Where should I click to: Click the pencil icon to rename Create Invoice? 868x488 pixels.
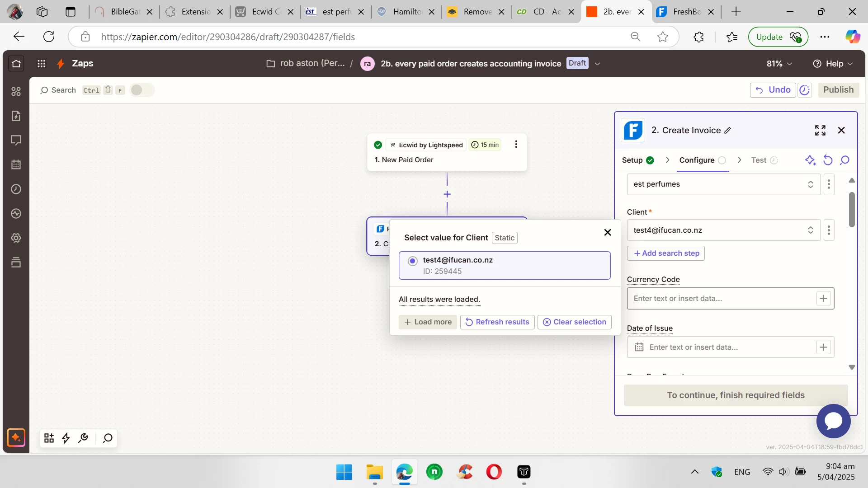tap(728, 131)
